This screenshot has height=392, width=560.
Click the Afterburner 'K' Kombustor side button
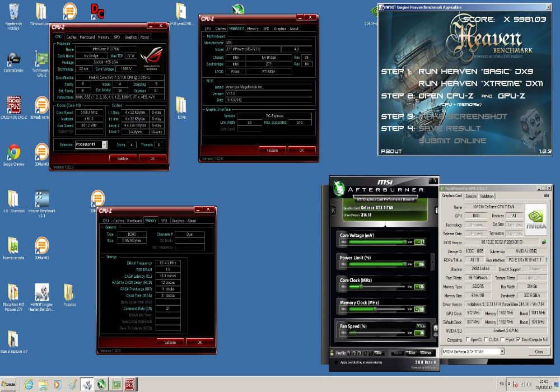(333, 211)
